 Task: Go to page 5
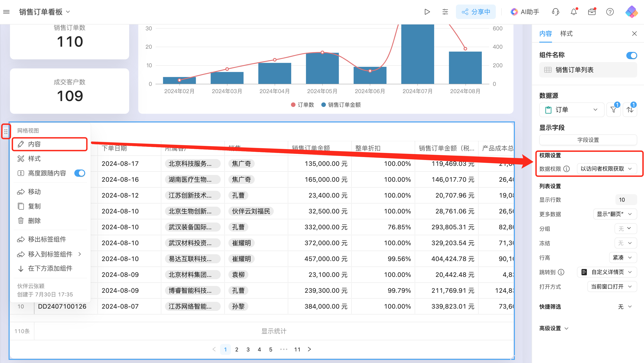click(271, 349)
